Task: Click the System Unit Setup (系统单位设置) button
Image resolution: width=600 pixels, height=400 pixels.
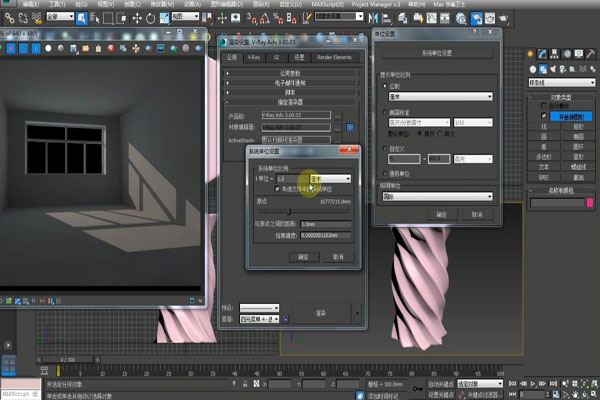Action: [x=438, y=54]
